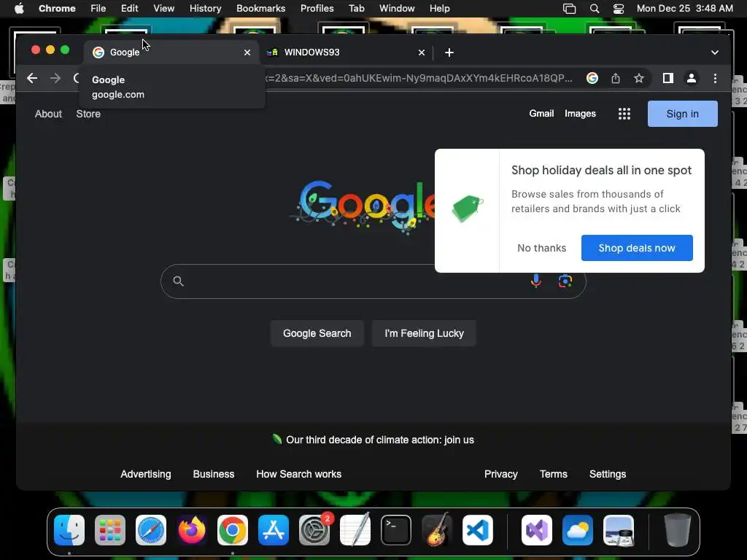Open the Privacy footer link

tap(500, 474)
